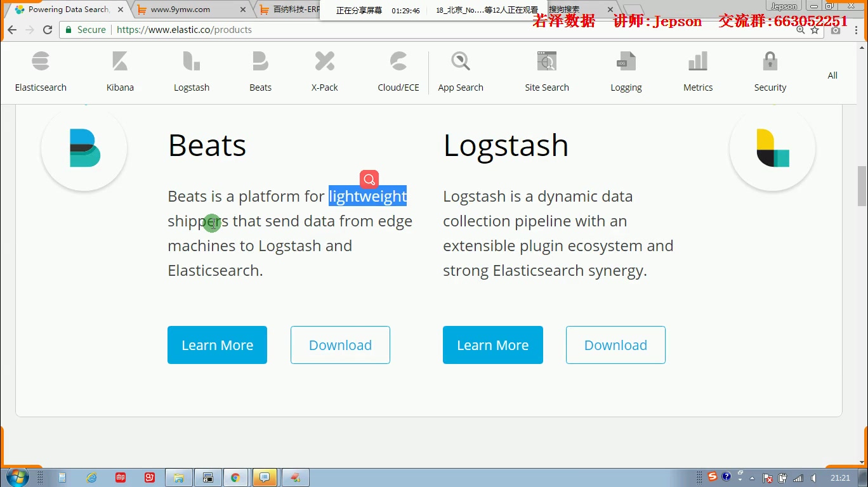
Task: Bookmark this page with star icon
Action: click(x=815, y=30)
